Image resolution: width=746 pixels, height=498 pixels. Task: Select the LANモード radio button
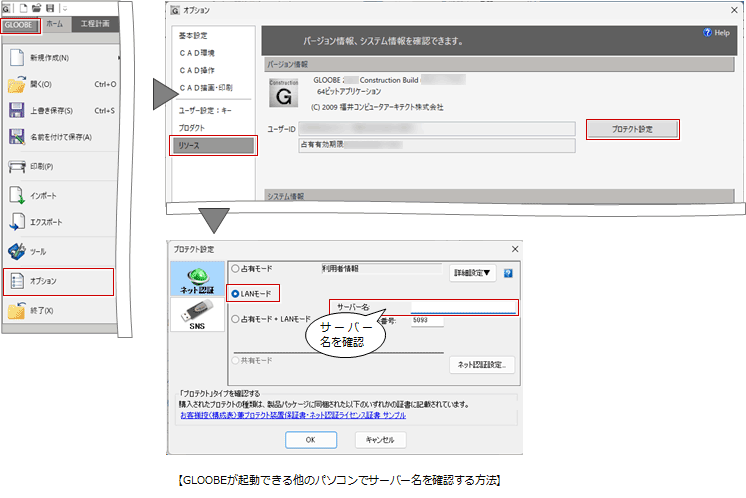[235, 294]
